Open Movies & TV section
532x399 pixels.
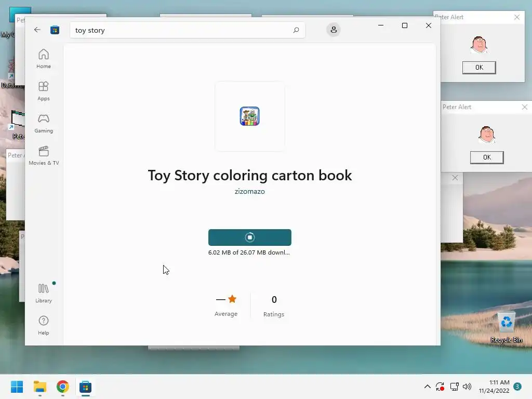point(44,155)
